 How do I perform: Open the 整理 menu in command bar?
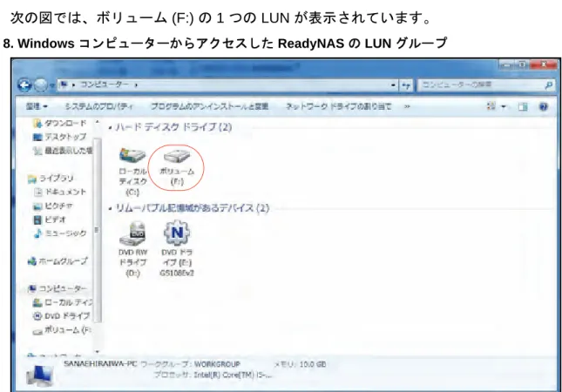click(37, 106)
